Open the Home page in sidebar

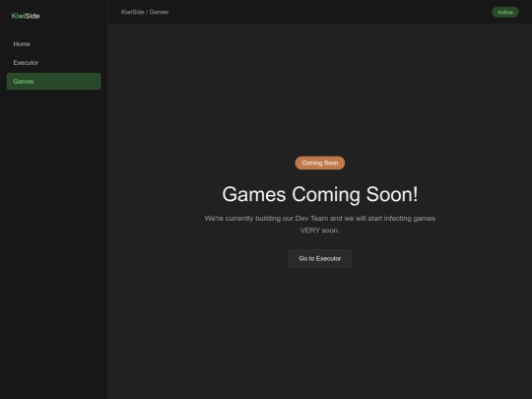click(x=53, y=44)
